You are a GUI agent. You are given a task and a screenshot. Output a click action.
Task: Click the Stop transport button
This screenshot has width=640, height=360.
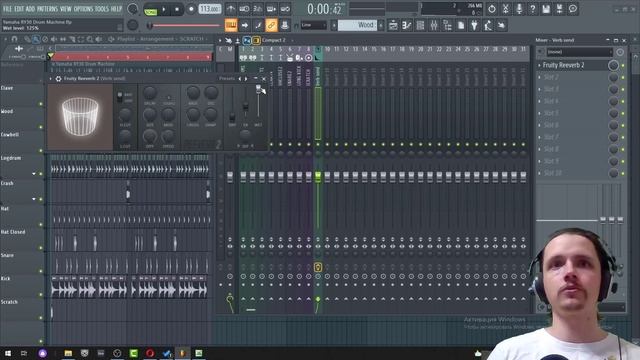click(177, 9)
